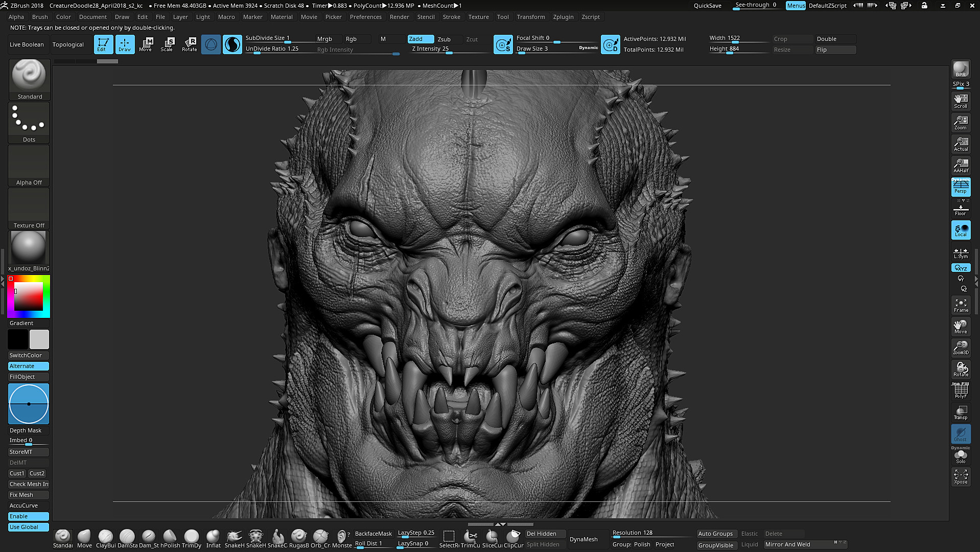Toggle PolyF polyframe display

coord(961,391)
